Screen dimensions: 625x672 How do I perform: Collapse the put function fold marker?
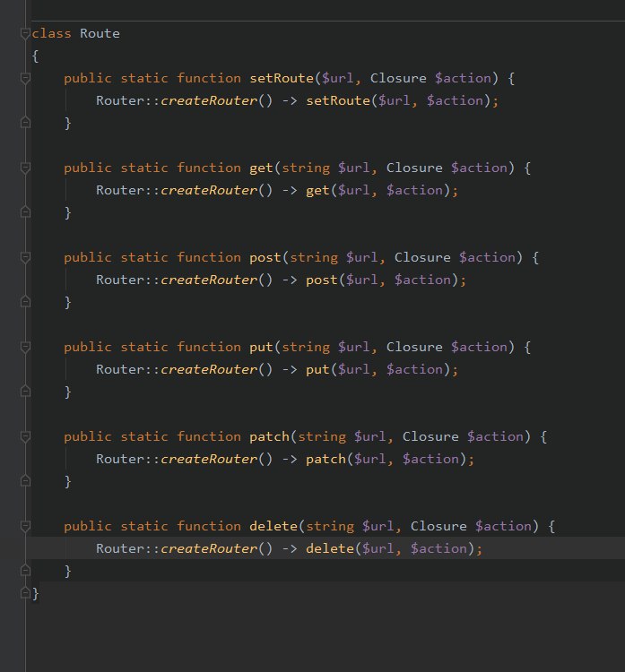[x=25, y=347]
